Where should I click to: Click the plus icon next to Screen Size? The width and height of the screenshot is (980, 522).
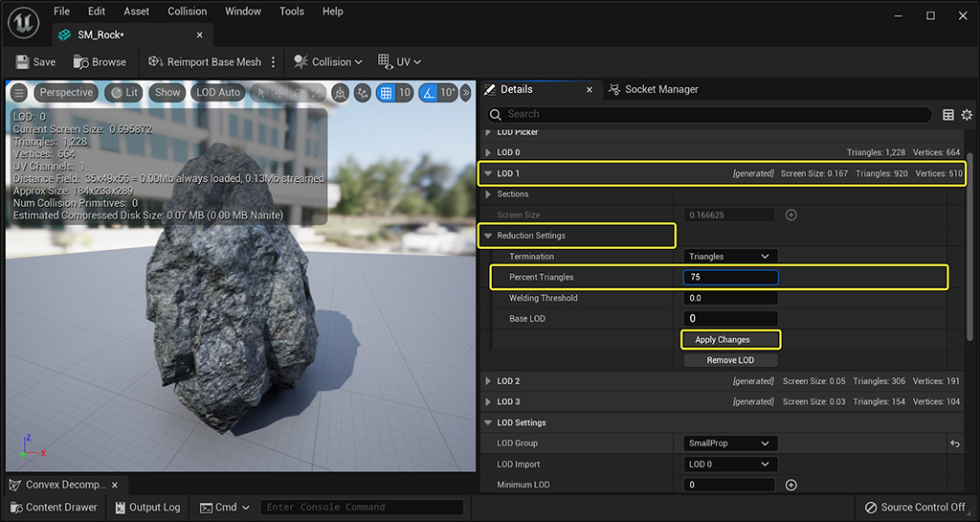(x=791, y=216)
